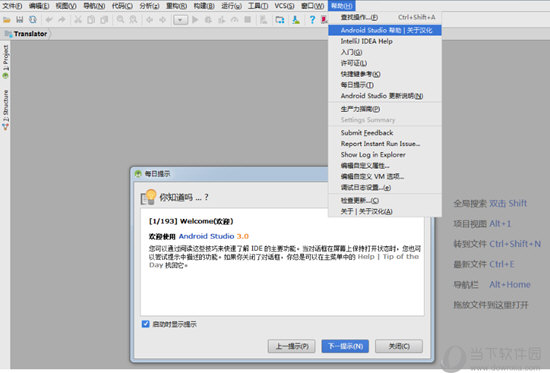Click the Copy toolbar icon
The width and height of the screenshot is (550, 373).
click(x=91, y=20)
